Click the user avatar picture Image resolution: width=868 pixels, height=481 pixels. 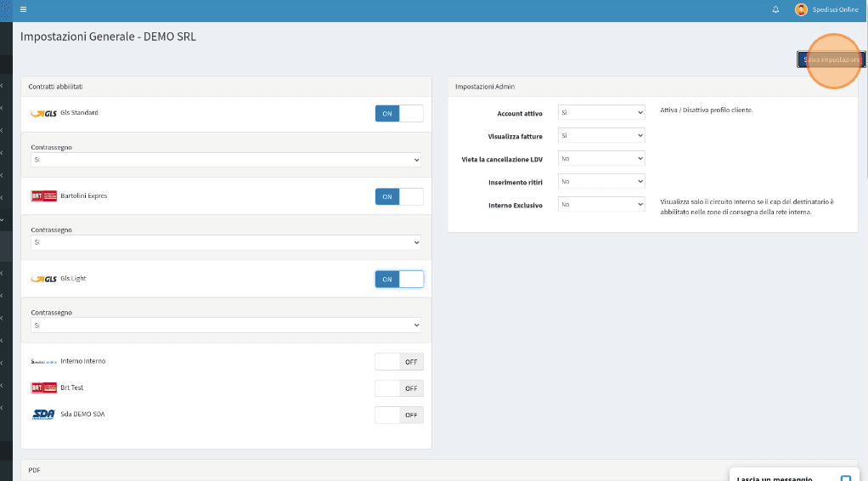coord(801,9)
